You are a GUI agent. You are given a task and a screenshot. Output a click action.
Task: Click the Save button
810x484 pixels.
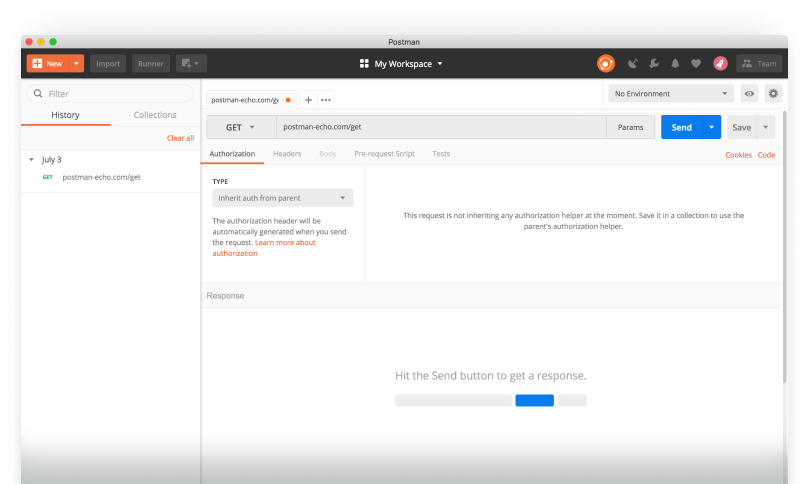tap(742, 127)
